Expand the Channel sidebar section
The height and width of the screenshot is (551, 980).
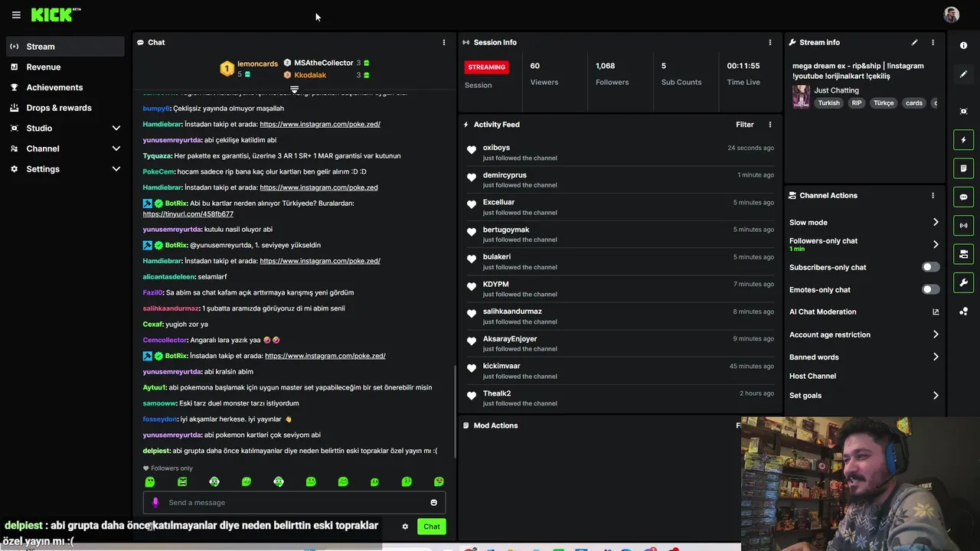click(116, 149)
